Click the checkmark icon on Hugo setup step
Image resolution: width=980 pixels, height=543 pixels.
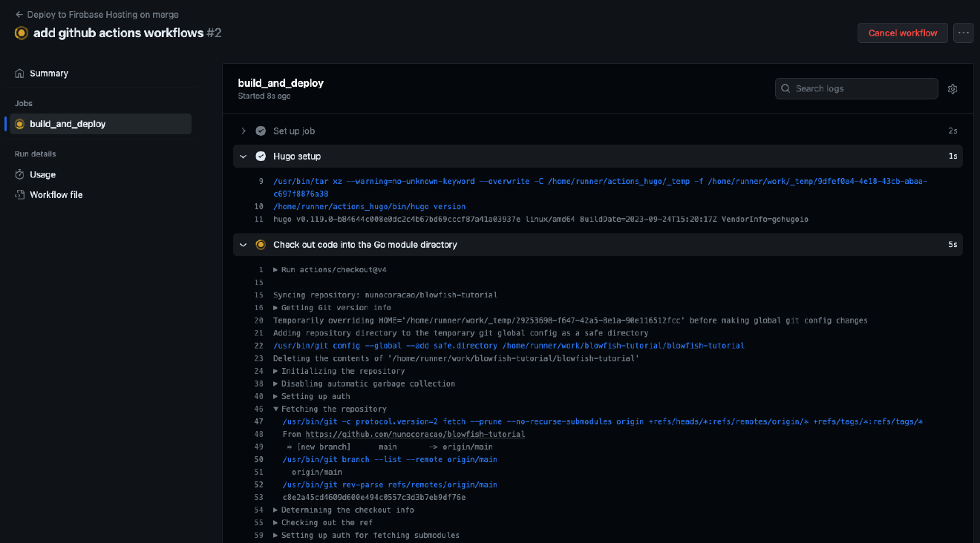pyautogui.click(x=261, y=156)
